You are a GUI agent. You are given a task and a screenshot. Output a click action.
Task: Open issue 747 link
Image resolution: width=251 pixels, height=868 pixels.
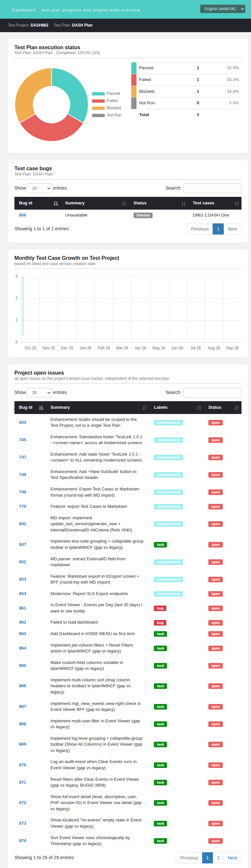[23, 457]
